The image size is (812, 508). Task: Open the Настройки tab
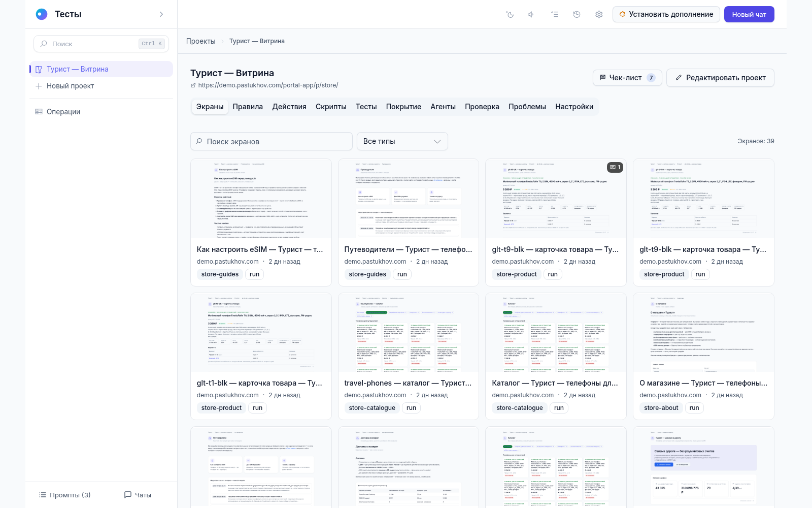pos(574,107)
